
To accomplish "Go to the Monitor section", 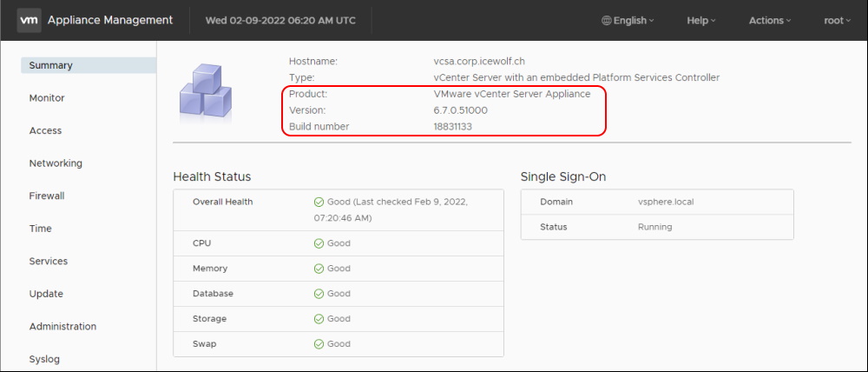I will coord(47,97).
